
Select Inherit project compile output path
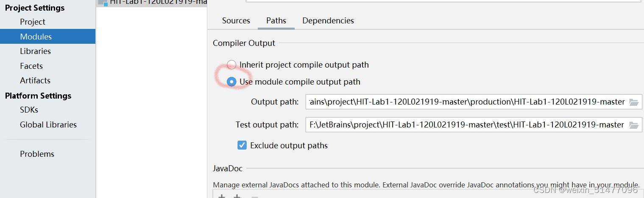point(231,65)
